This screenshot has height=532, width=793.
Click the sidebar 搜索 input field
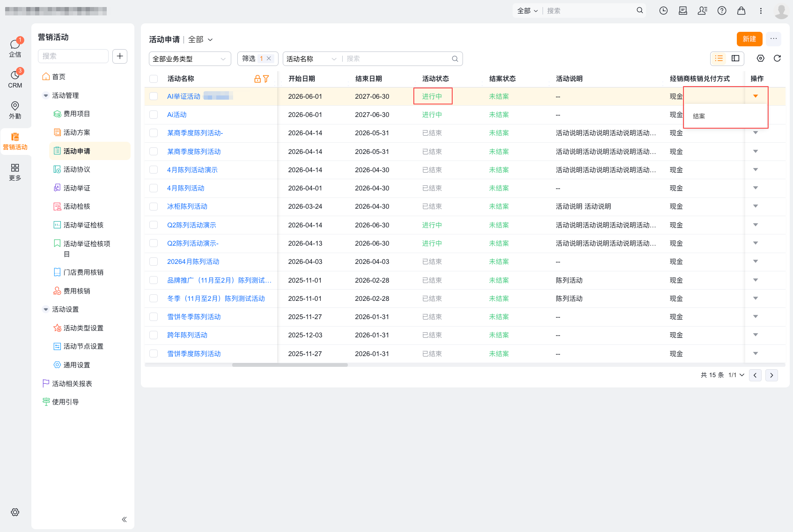coord(73,56)
